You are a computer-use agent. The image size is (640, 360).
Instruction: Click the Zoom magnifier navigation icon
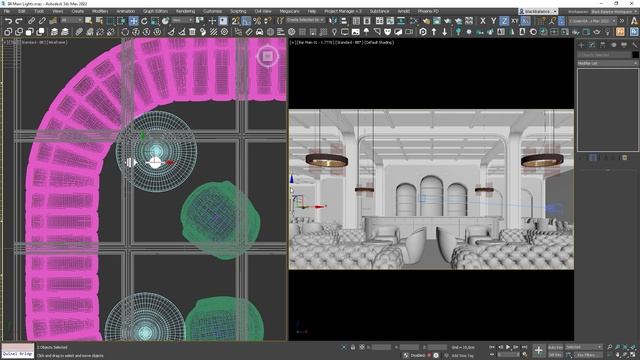click(x=609, y=347)
